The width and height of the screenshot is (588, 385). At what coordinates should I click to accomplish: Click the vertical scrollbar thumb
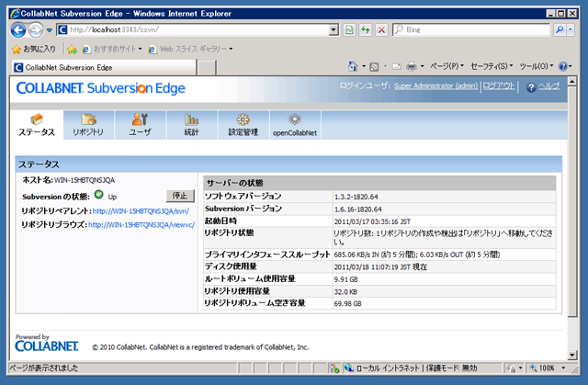click(571, 201)
